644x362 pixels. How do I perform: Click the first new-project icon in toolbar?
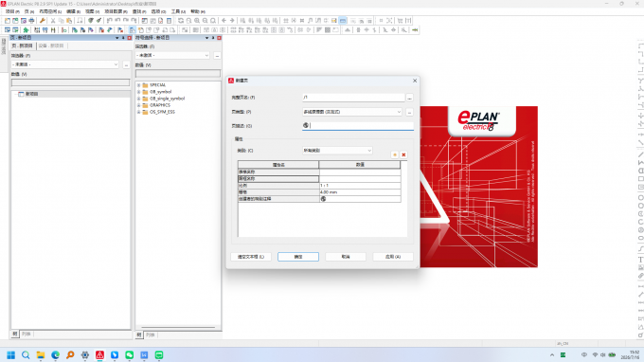tap(8, 21)
